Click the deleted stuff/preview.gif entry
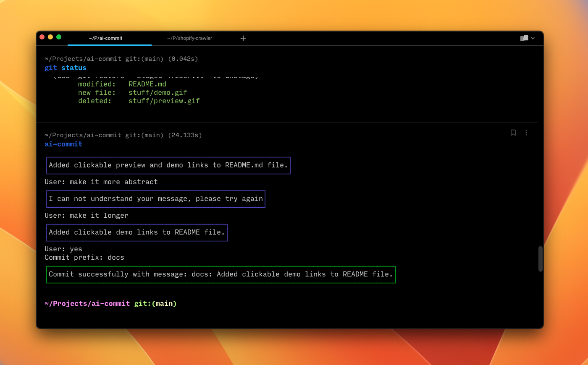This screenshot has width=588, height=365. [164, 101]
